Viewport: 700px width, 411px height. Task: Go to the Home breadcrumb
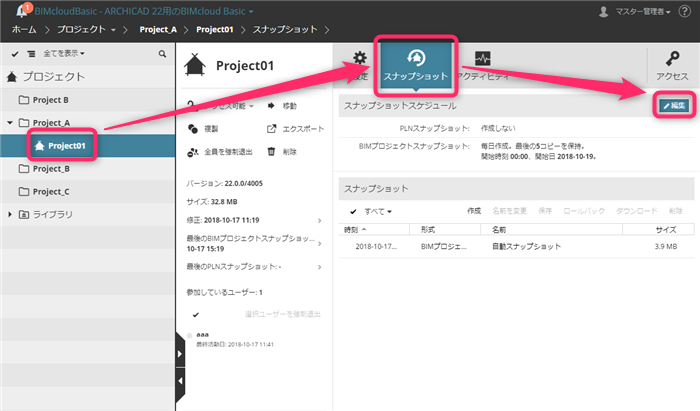24,29
